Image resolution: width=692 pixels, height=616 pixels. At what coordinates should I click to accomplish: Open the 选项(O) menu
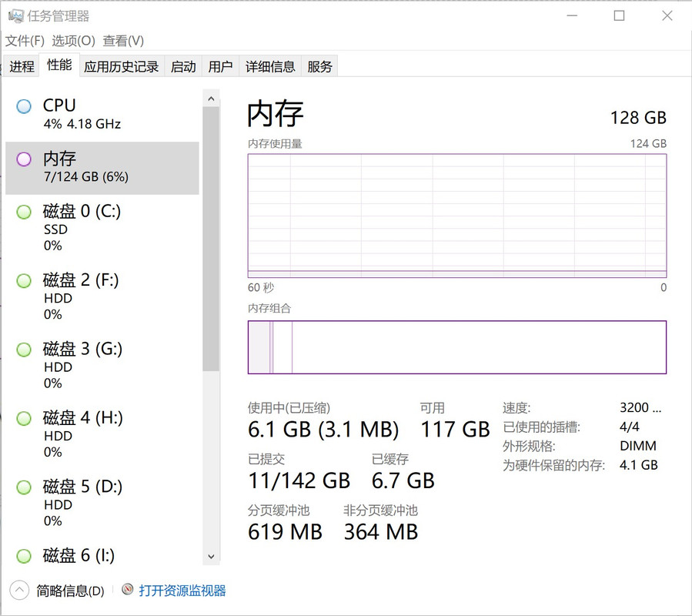pos(73,41)
